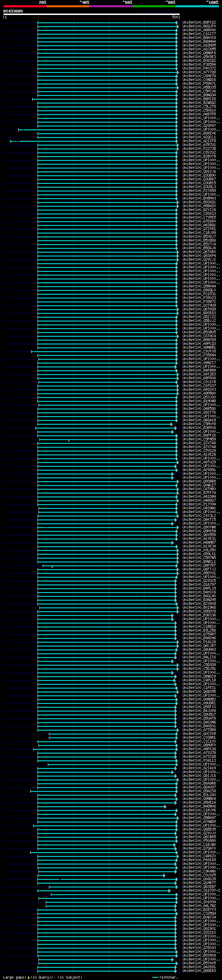The height and width of the screenshot is (980, 222).
Task: Select UniRef100_Q7X748 label
Action: 199,443
